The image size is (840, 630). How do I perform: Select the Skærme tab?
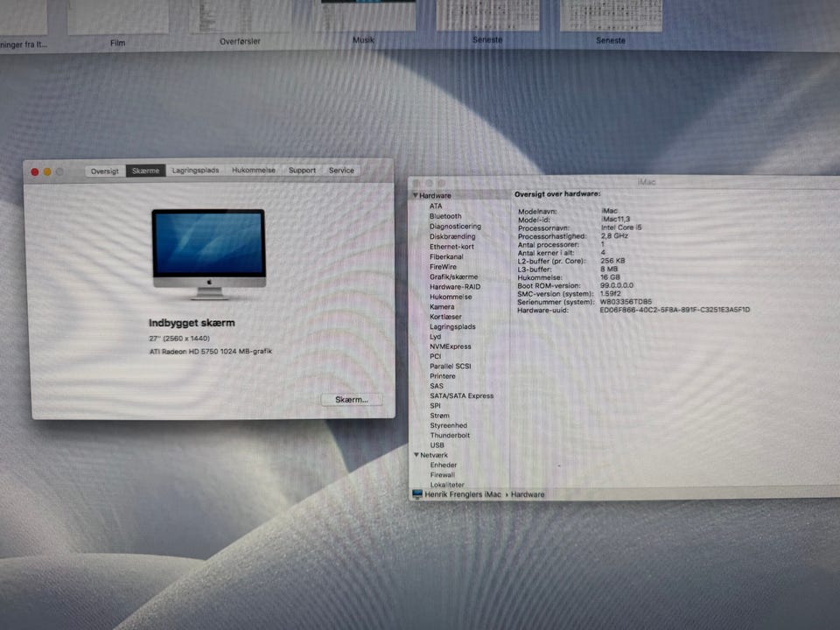tap(146, 171)
